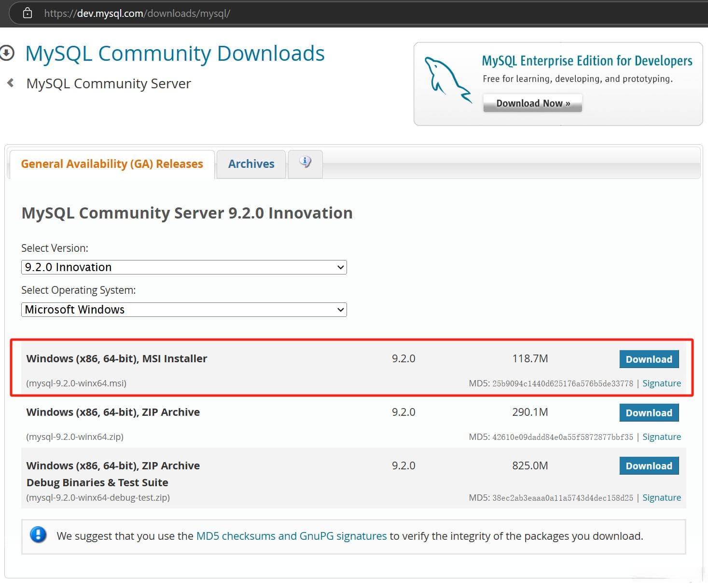Click the lock icon in address bar

[x=28, y=13]
